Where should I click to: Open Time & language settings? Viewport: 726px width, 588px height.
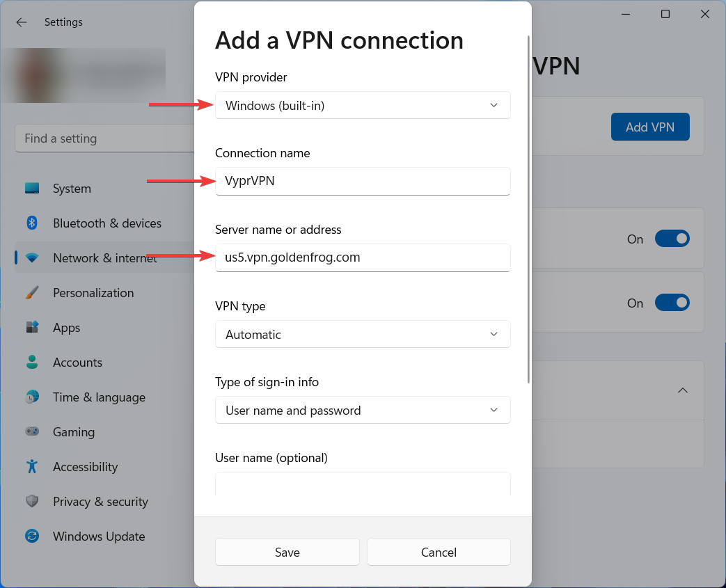point(99,397)
